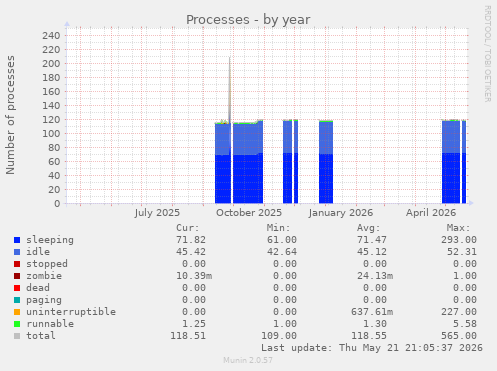Click runnable average value 1.30
This screenshot has height=371, width=497.
click(375, 324)
